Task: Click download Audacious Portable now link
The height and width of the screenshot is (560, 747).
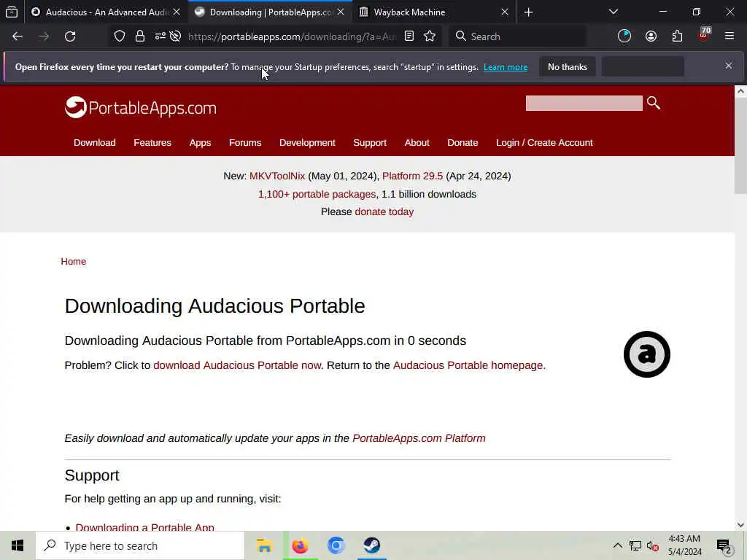Action: pos(237,365)
